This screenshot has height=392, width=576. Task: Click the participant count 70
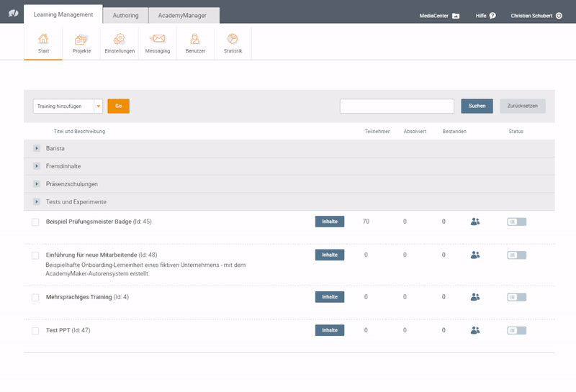click(x=366, y=222)
